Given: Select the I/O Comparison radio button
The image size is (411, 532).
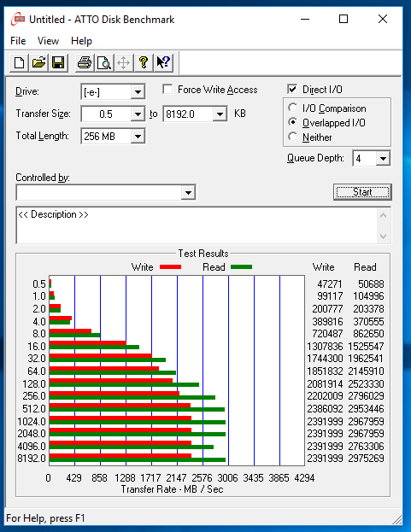Looking at the screenshot, I should 292,108.
